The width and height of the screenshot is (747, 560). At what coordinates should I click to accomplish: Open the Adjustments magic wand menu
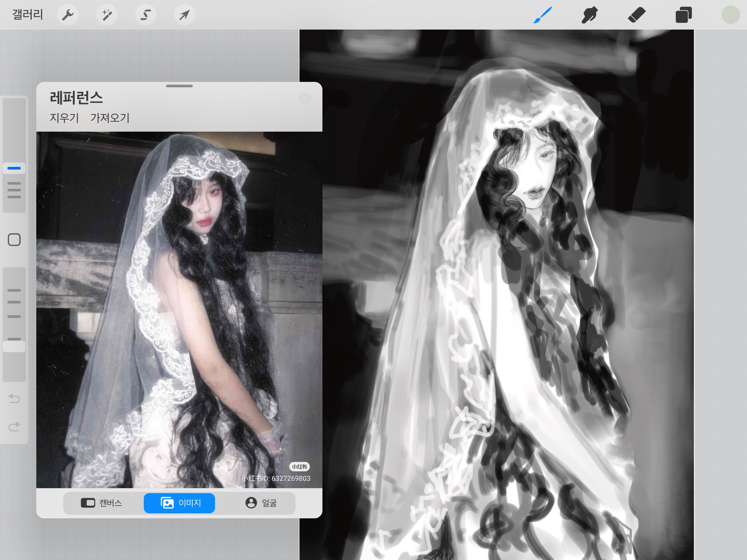107,15
